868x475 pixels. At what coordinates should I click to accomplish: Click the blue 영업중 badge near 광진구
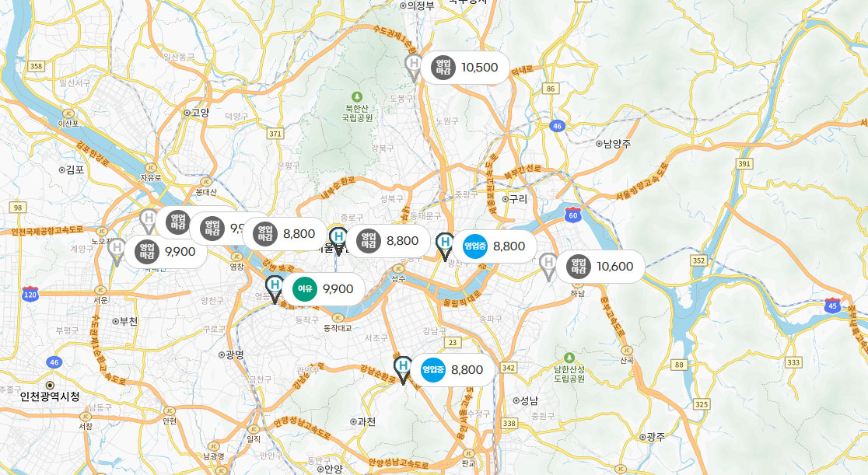[x=475, y=246]
